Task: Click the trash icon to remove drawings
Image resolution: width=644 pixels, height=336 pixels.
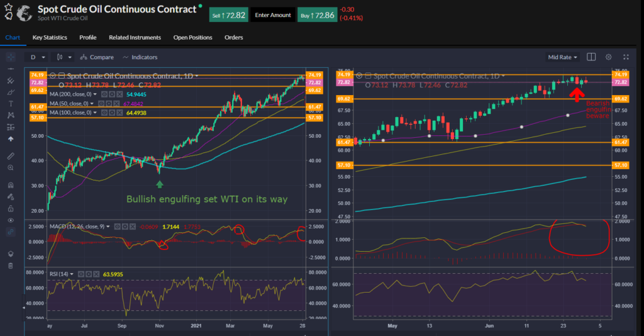Action: coord(11,266)
